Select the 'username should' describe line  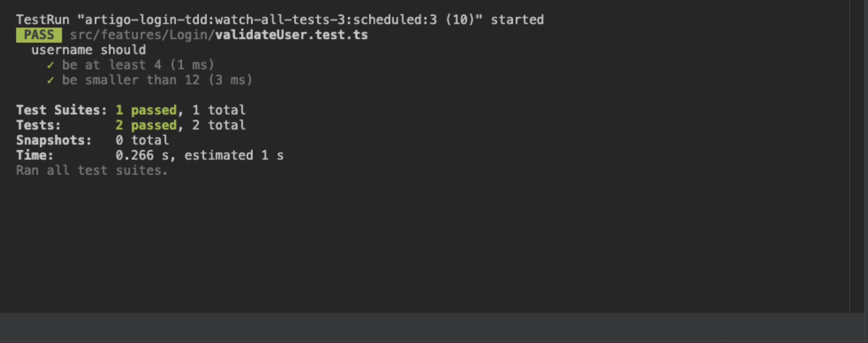[x=88, y=50]
